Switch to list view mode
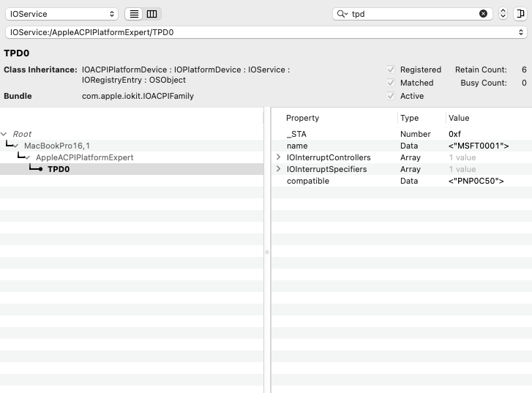This screenshot has width=532, height=393. (135, 14)
